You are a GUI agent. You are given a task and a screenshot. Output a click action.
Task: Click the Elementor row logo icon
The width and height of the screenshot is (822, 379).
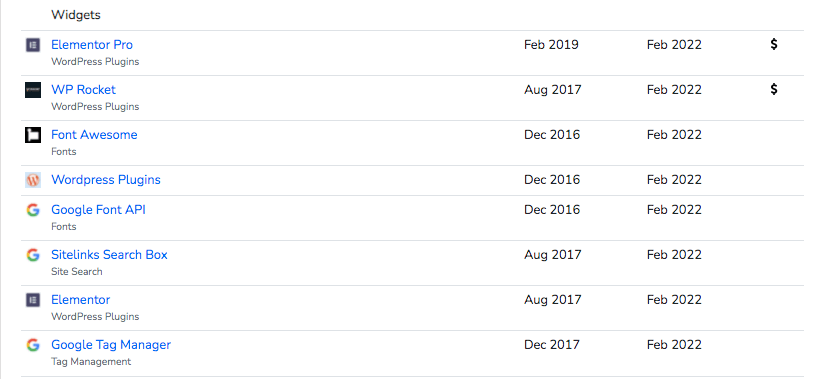pos(33,300)
